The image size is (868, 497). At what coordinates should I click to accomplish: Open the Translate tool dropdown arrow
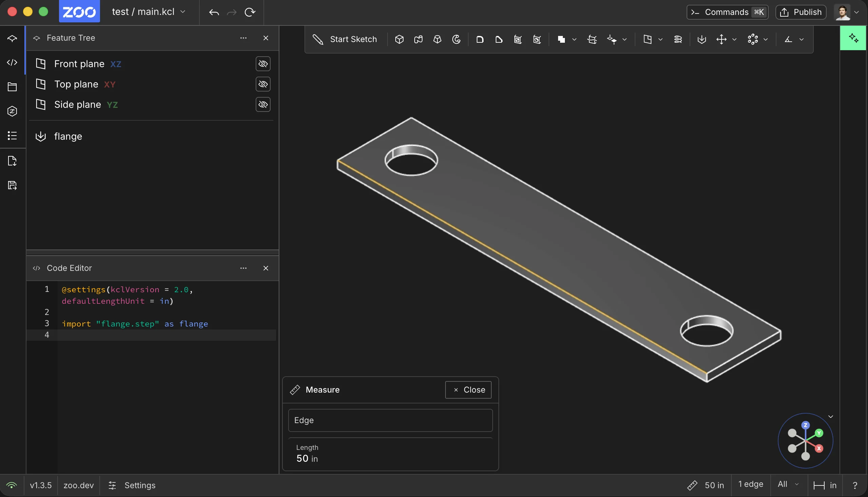pyautogui.click(x=734, y=40)
